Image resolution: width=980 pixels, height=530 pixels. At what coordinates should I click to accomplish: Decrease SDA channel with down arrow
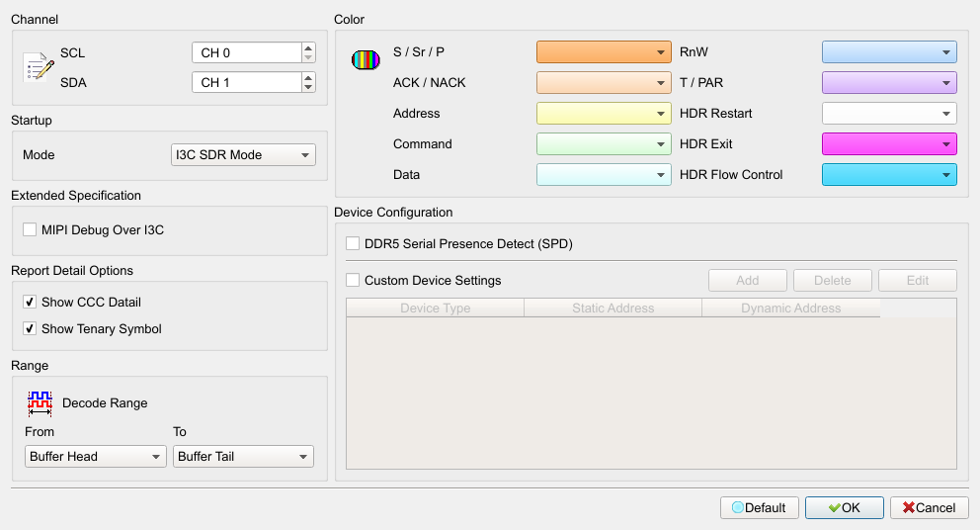[308, 88]
